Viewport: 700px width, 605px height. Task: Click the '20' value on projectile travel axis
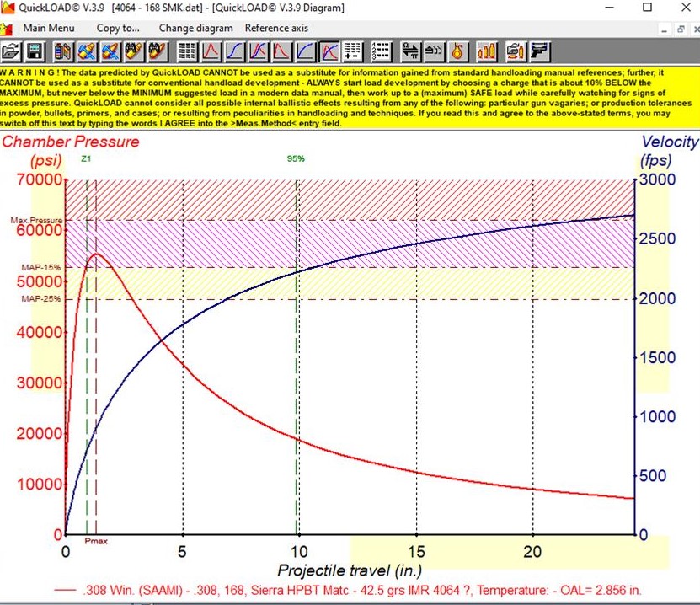tap(532, 552)
